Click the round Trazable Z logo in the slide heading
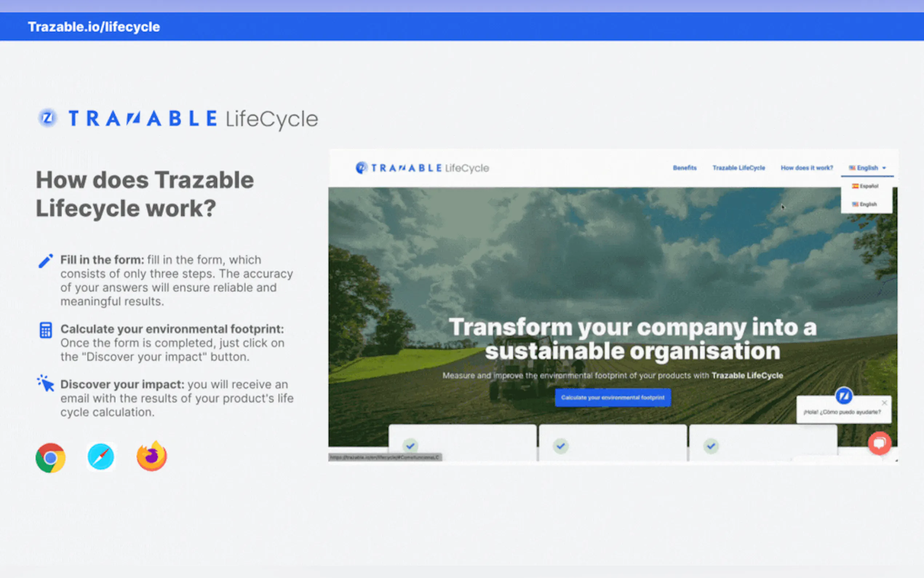The width and height of the screenshot is (924, 578). tap(48, 118)
